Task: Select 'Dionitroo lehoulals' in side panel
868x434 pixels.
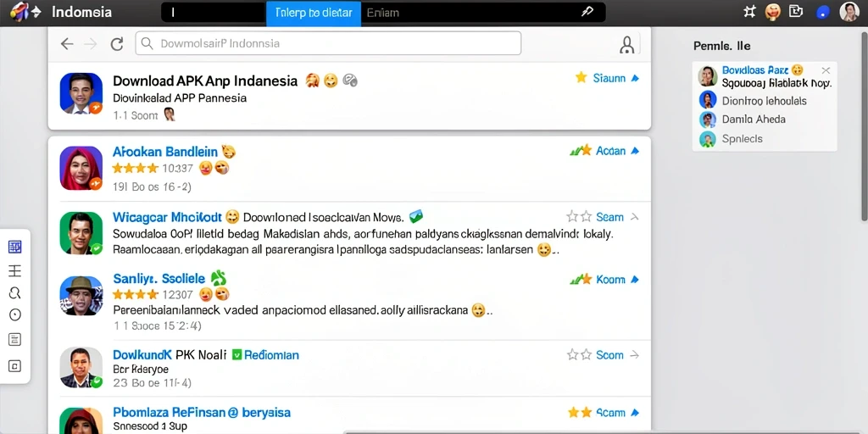Action: [x=765, y=101]
